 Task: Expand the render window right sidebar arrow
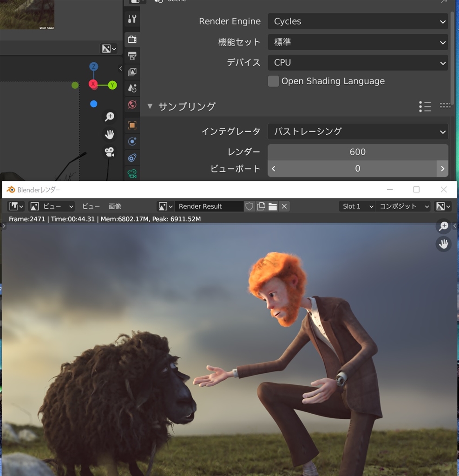point(454,226)
